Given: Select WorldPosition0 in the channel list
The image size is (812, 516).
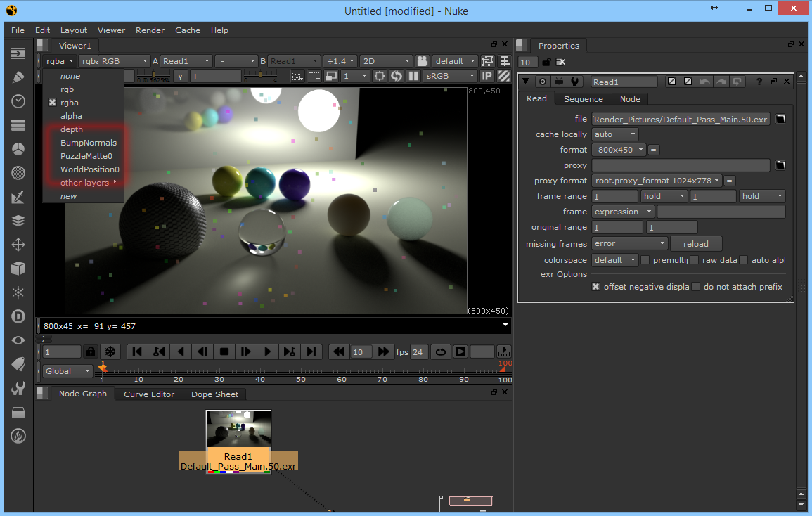Looking at the screenshot, I should click(x=89, y=169).
